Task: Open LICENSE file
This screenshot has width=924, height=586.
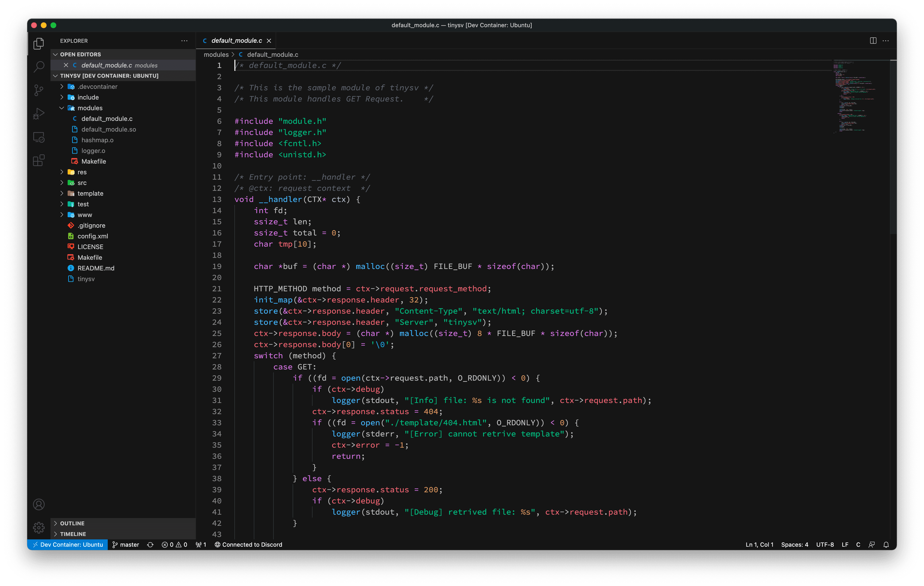Action: click(123, 247)
